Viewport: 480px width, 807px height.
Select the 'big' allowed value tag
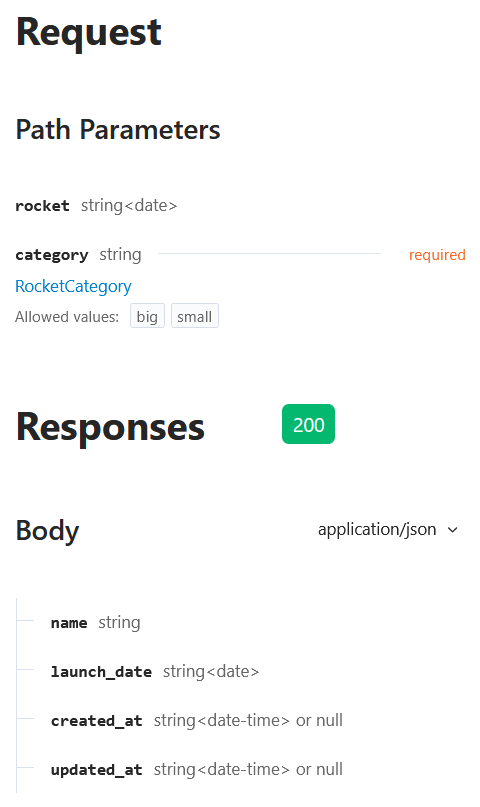point(147,316)
